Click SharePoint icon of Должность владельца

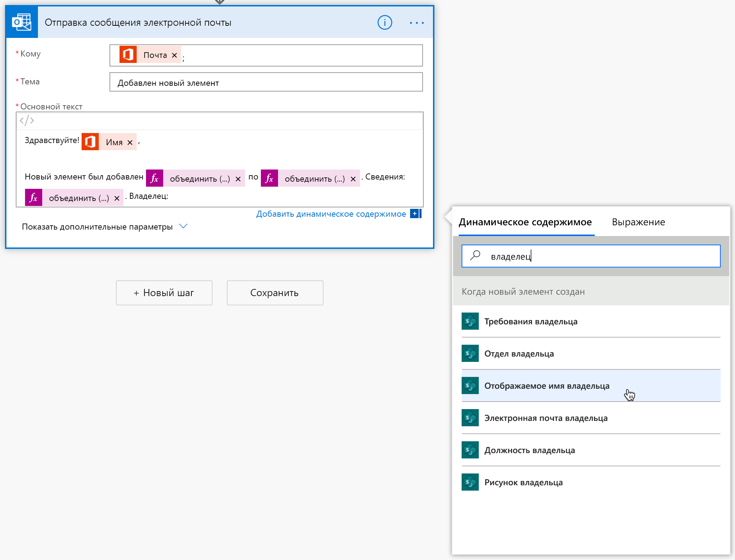470,450
